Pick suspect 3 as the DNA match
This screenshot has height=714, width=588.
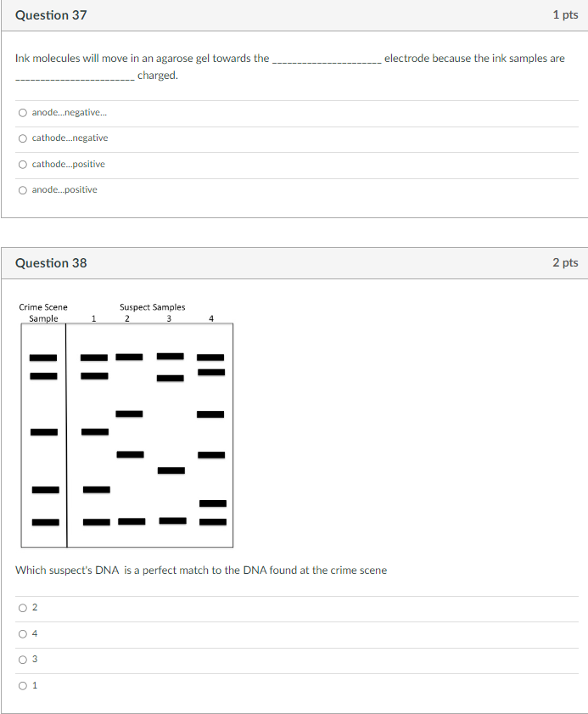click(x=23, y=660)
